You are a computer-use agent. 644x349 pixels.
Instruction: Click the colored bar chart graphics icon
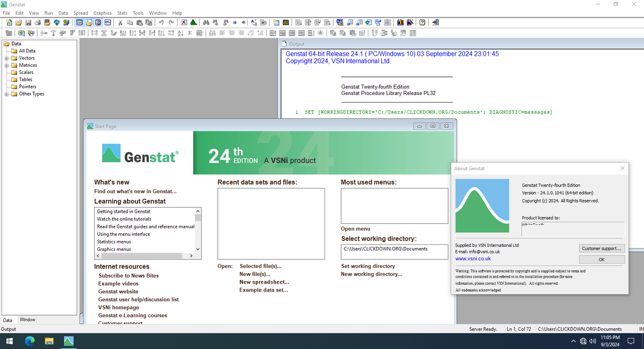(x=400, y=23)
